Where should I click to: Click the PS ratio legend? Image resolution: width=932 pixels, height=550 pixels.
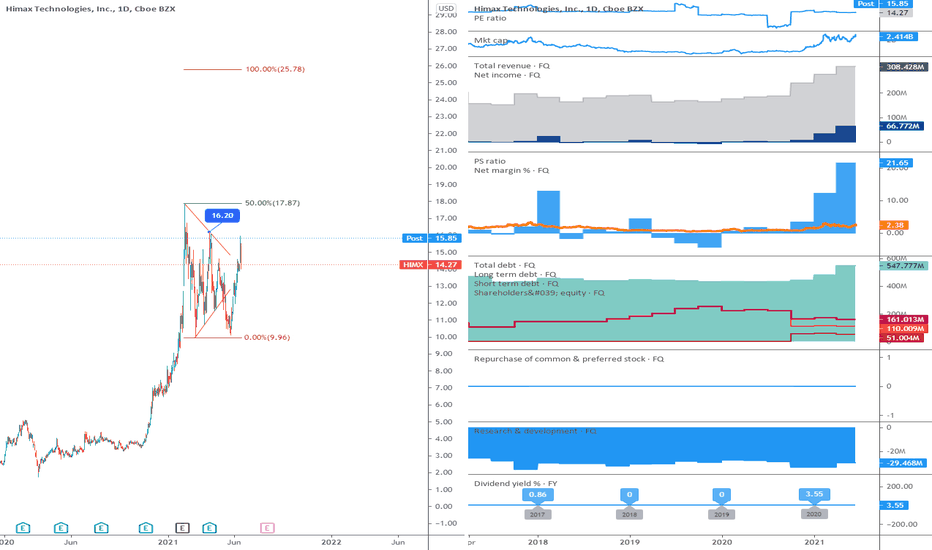(490, 161)
